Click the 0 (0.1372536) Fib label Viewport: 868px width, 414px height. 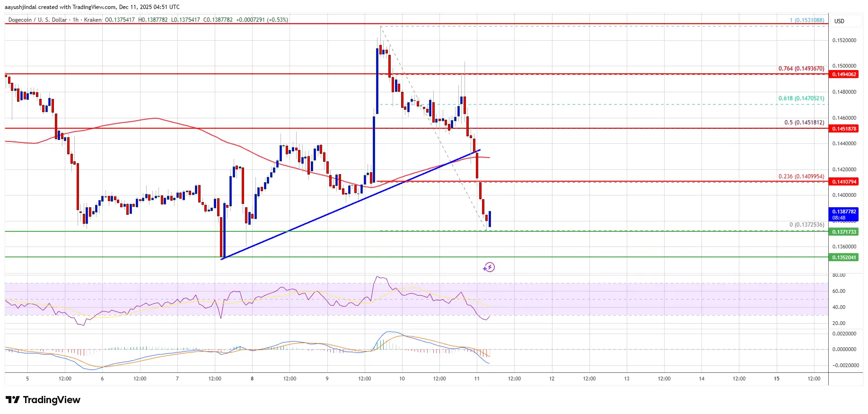[807, 225]
